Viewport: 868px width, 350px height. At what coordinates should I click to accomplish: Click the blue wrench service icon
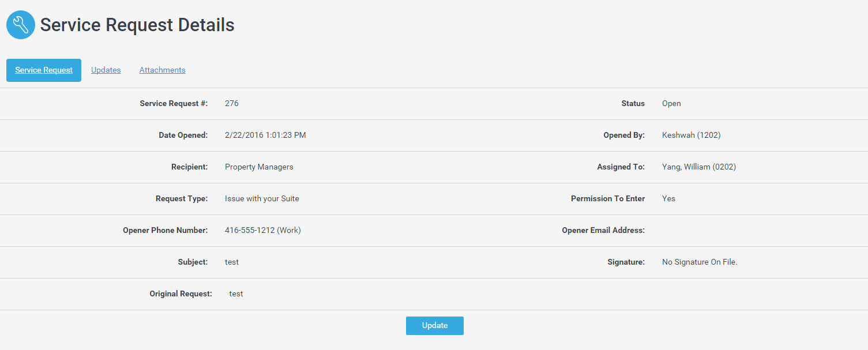point(21,25)
